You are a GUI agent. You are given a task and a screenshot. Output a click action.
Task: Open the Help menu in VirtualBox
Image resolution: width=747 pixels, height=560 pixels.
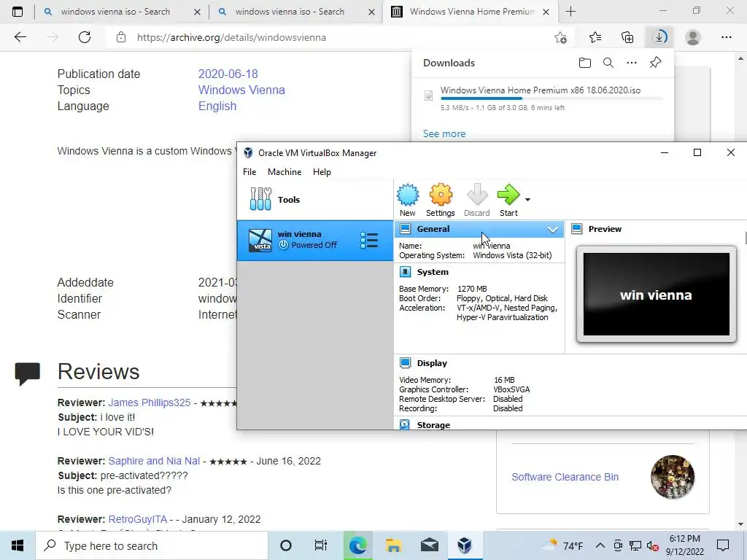(x=322, y=172)
